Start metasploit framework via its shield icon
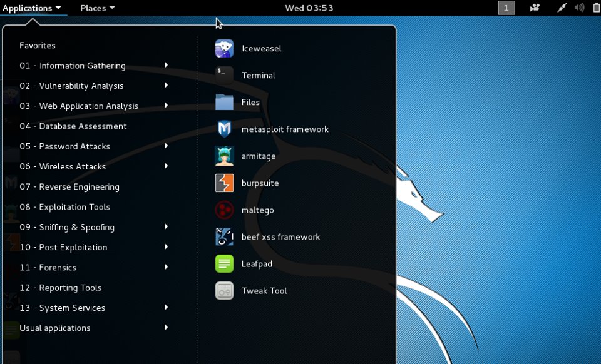The width and height of the screenshot is (601, 364). [x=224, y=129]
